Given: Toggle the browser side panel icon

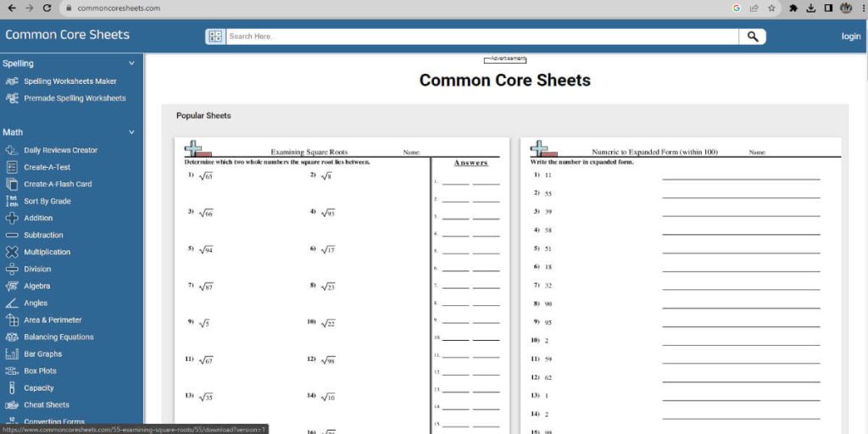Looking at the screenshot, I should click(828, 8).
